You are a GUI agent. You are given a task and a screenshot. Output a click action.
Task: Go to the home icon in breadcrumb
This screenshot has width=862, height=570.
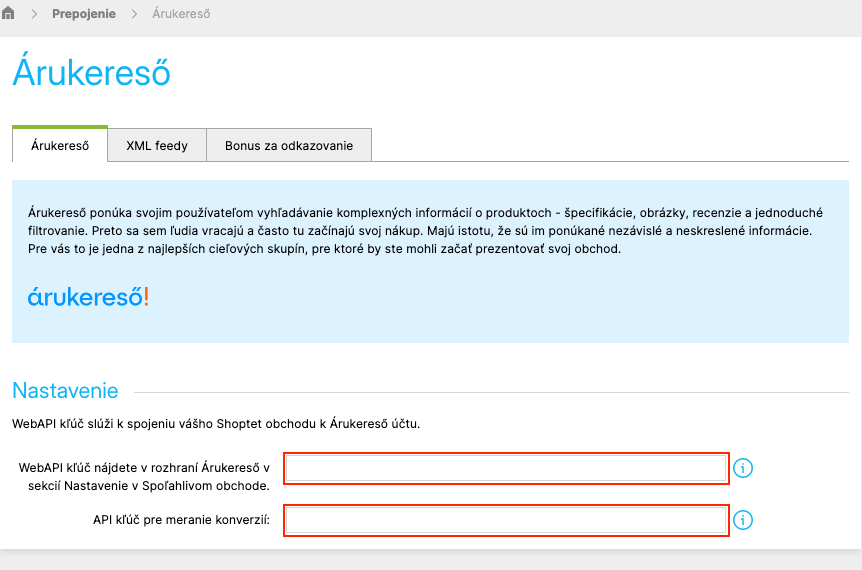pyautogui.click(x=8, y=13)
